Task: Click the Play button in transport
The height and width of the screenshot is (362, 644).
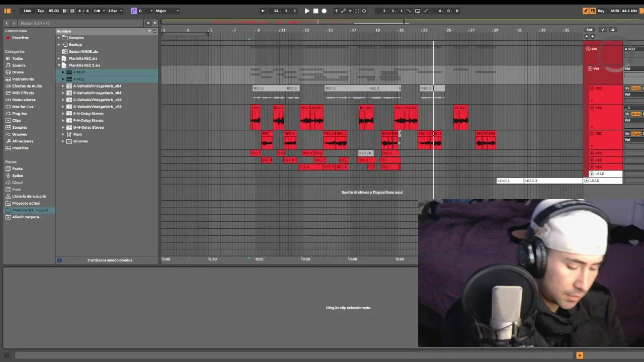Action: click(x=307, y=11)
